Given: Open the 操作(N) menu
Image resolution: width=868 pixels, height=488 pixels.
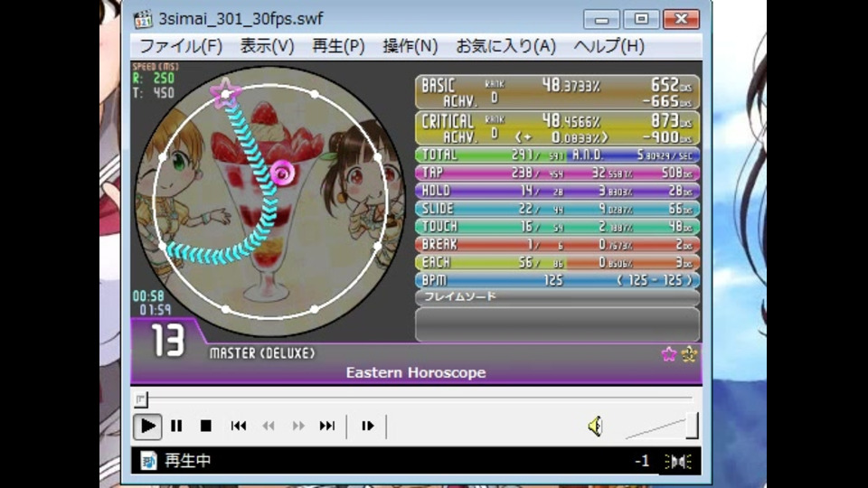Looking at the screenshot, I should 410,46.
